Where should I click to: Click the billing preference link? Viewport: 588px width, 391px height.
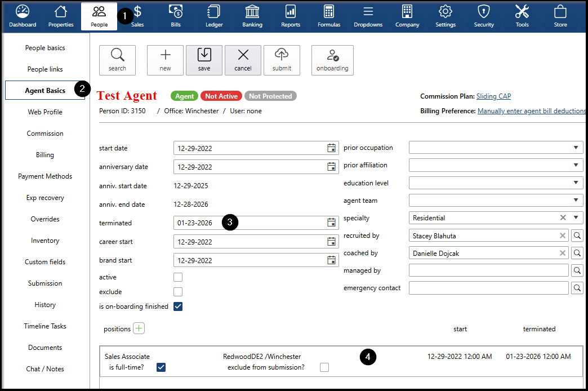531,111
